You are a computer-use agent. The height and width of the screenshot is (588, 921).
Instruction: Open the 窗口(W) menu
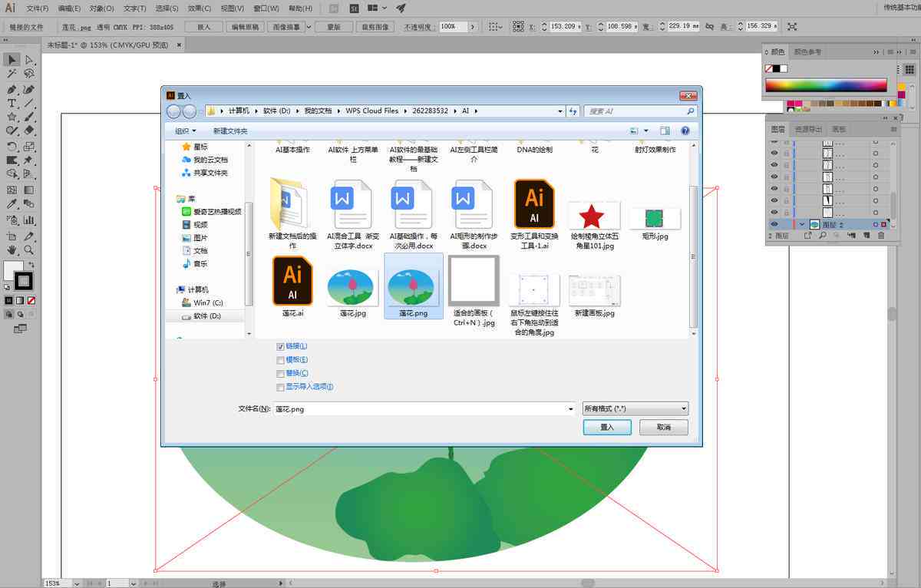[266, 8]
